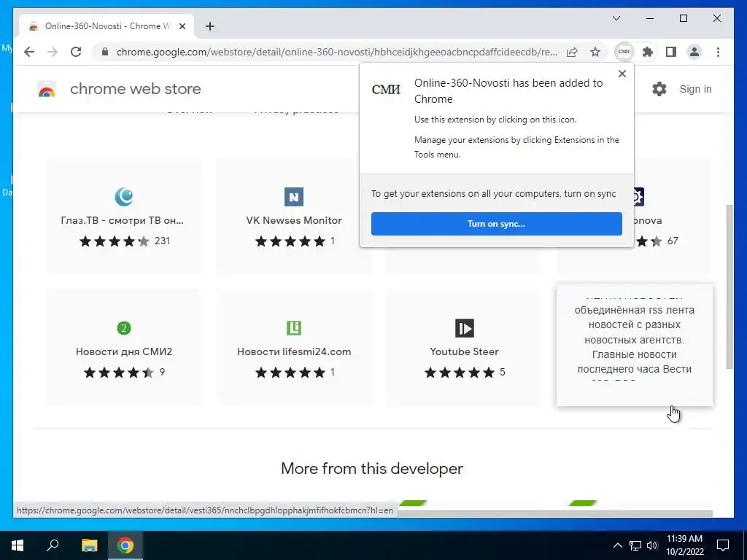The height and width of the screenshot is (560, 747).
Task: Dismiss the extension added popup
Action: [x=622, y=74]
